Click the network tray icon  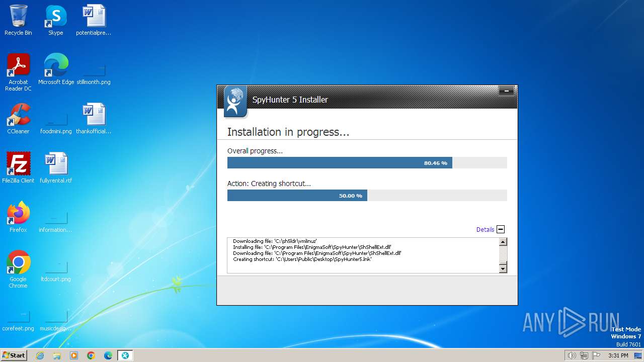[584, 355]
